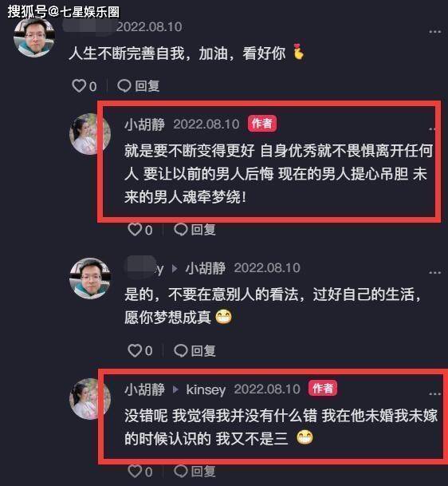
Task: Open 小胡静 mention in kinsey's reply header
Action: [206, 268]
